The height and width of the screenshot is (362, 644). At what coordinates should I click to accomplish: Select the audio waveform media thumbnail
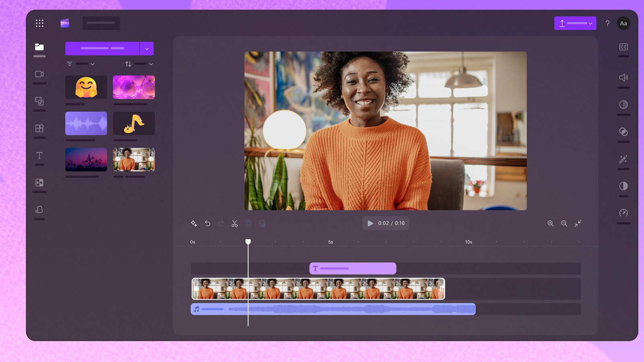pos(86,123)
